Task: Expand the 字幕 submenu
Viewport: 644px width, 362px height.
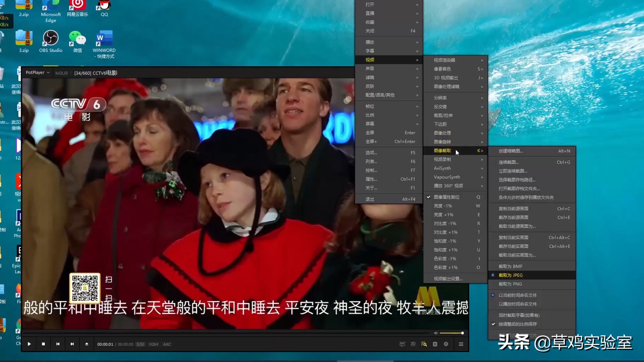Action: tap(389, 51)
